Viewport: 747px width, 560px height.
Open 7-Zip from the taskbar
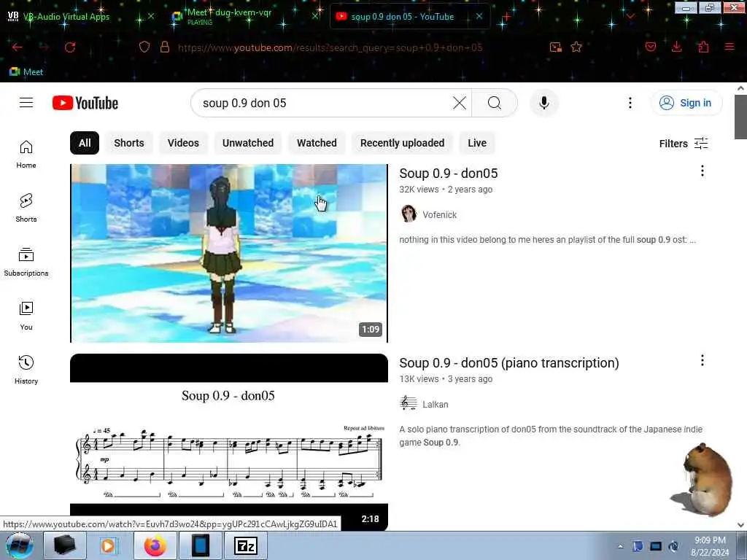click(x=246, y=545)
